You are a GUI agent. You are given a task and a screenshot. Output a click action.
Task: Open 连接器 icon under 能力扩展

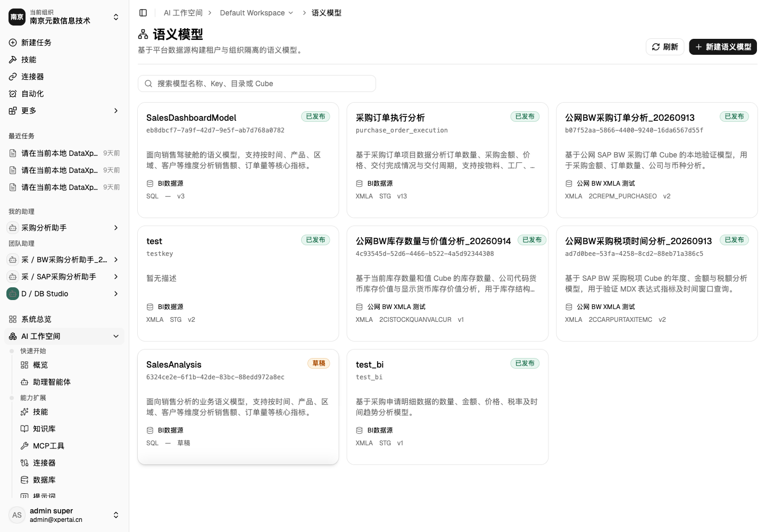24,463
